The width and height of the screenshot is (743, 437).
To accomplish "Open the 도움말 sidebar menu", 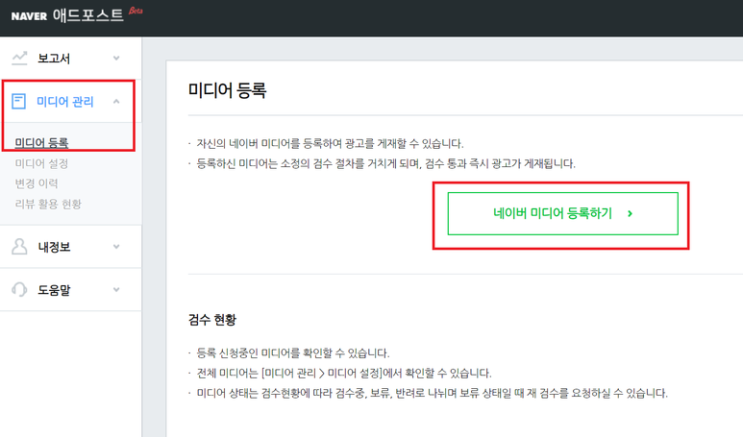I will 71,290.
